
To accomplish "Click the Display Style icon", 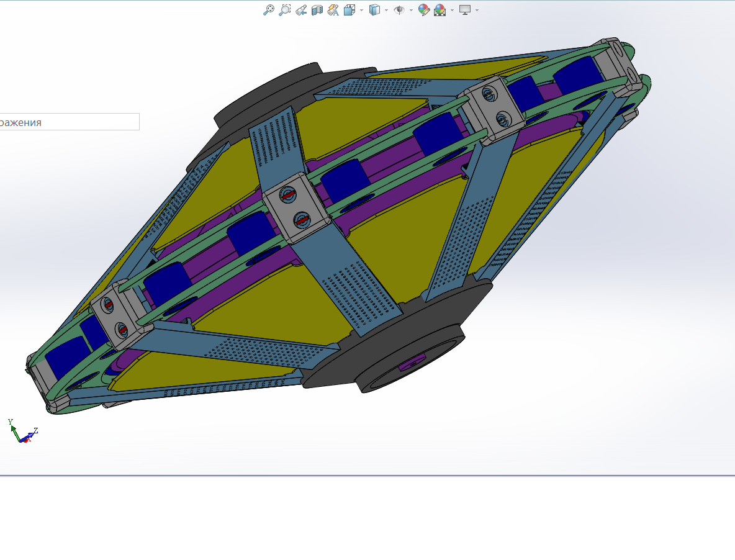I will pyautogui.click(x=374, y=10).
